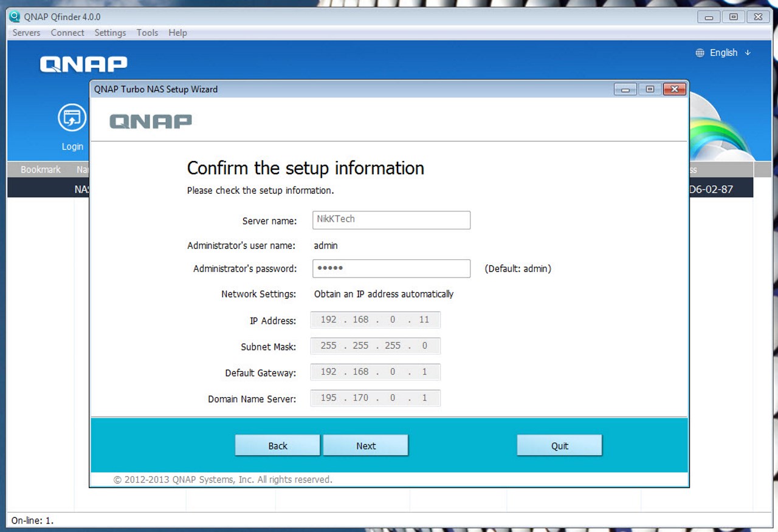Click the Domain Name Server field
Screen dimensions: 778x532
(376, 398)
